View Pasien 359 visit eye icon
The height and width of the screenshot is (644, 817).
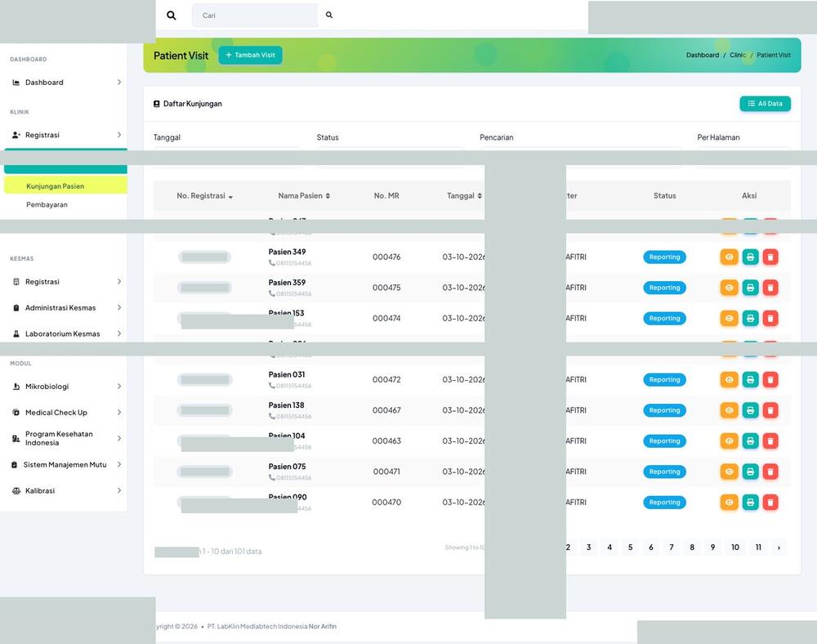tap(730, 288)
